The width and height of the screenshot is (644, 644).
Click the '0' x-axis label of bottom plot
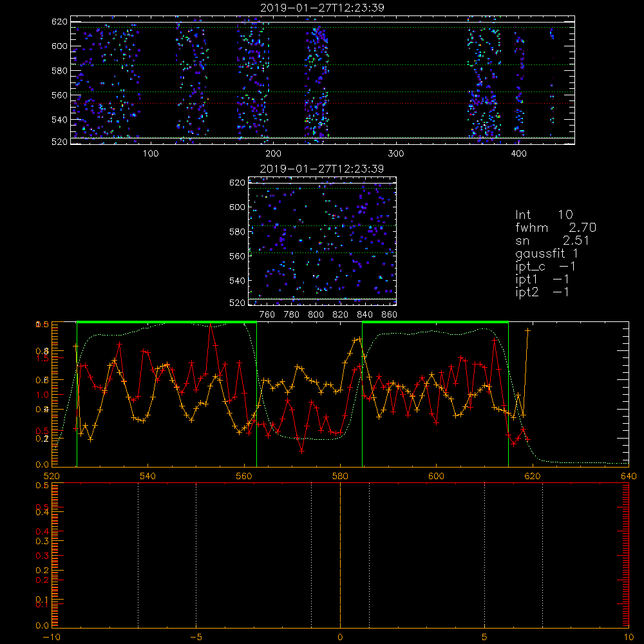click(340, 638)
